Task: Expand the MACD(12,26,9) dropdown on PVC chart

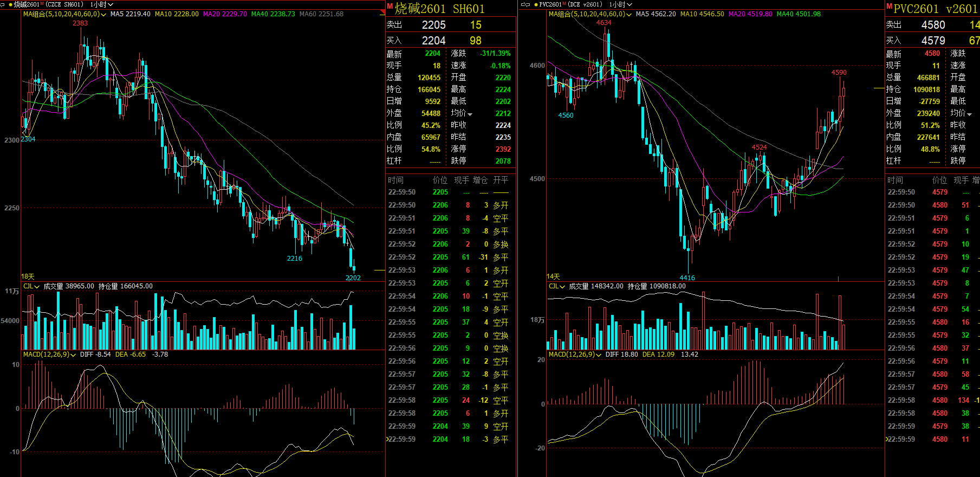Action: tap(598, 354)
